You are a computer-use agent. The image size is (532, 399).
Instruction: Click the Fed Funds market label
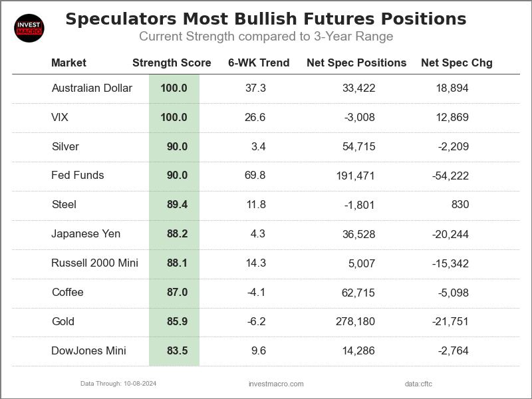(x=78, y=176)
